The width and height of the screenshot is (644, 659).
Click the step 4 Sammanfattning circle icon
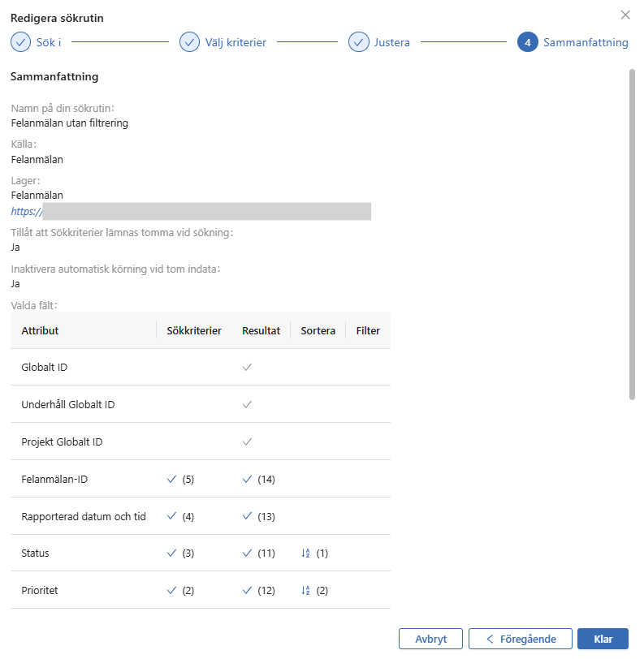click(527, 42)
